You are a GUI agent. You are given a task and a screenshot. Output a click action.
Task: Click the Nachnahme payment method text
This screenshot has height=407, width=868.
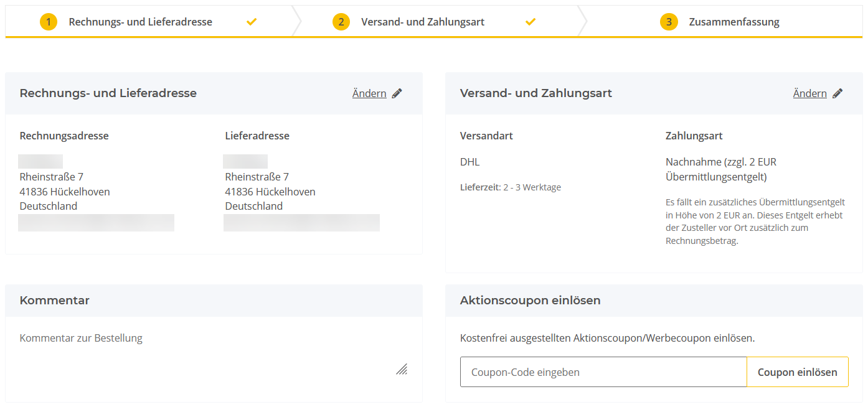pyautogui.click(x=720, y=169)
